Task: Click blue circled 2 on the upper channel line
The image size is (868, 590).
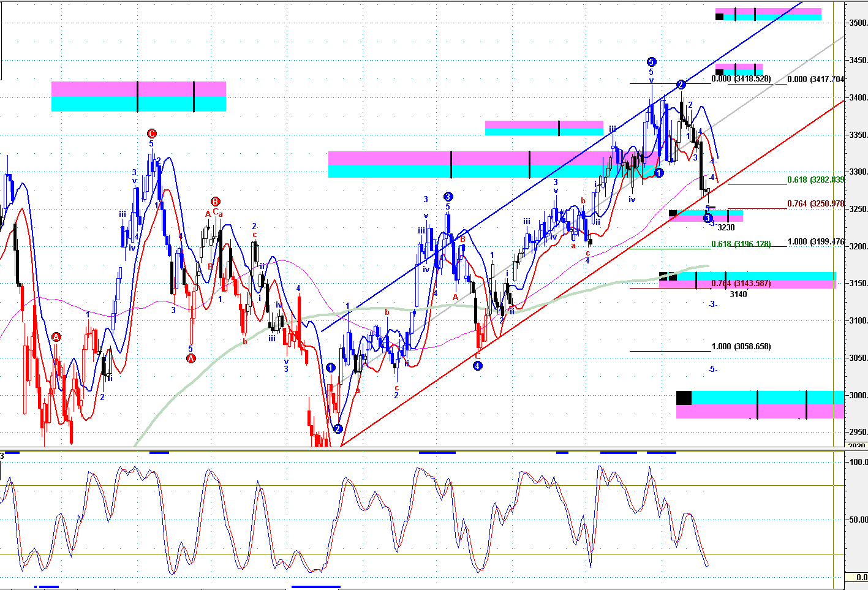Action: click(681, 84)
